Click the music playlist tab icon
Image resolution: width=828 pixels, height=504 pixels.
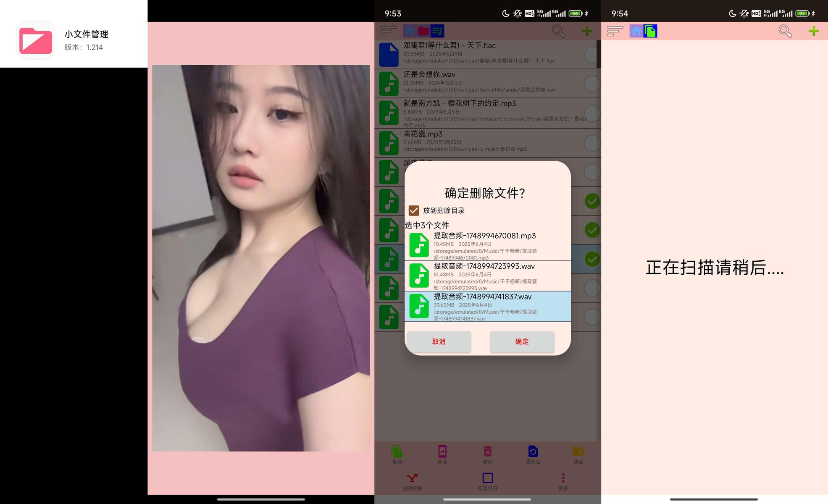point(437,31)
